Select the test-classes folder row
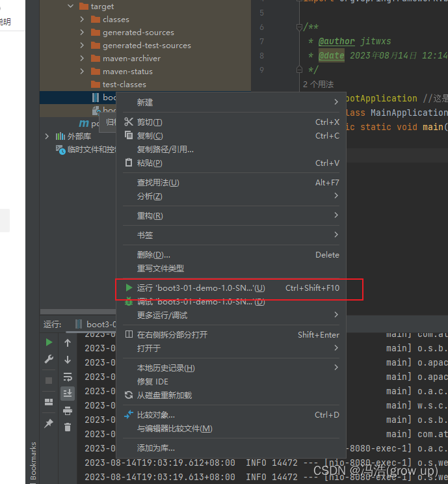Screen dimensions: 448x484 pyautogui.click(x=145, y=85)
